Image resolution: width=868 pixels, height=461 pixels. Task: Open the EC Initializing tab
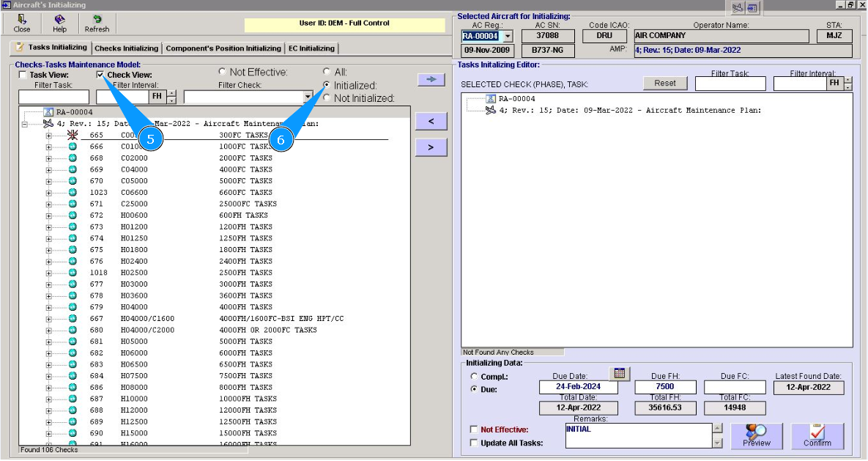[x=311, y=48]
